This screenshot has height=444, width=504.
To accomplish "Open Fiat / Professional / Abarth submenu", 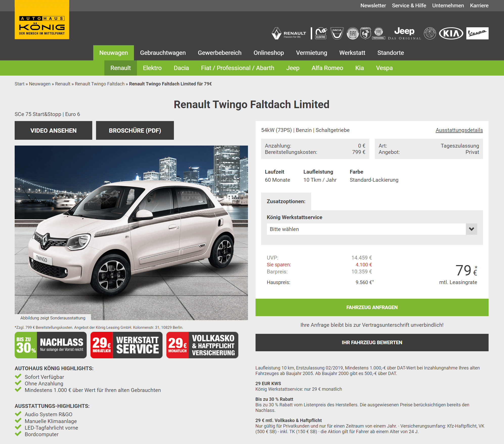I will pyautogui.click(x=238, y=68).
